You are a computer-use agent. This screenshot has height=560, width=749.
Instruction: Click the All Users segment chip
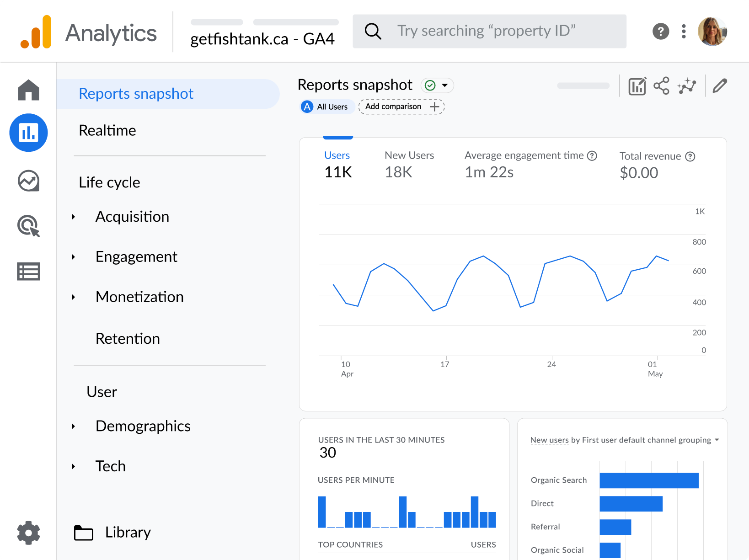point(326,107)
